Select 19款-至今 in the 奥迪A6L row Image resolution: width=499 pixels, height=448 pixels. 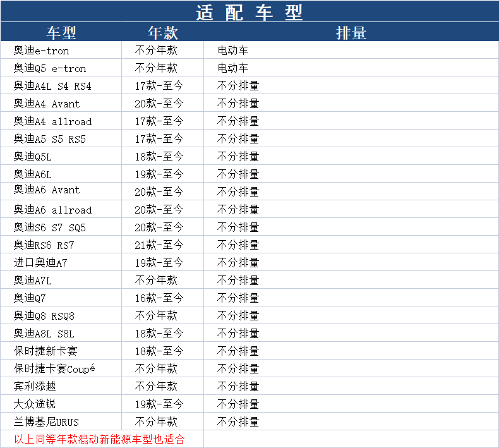click(x=159, y=174)
